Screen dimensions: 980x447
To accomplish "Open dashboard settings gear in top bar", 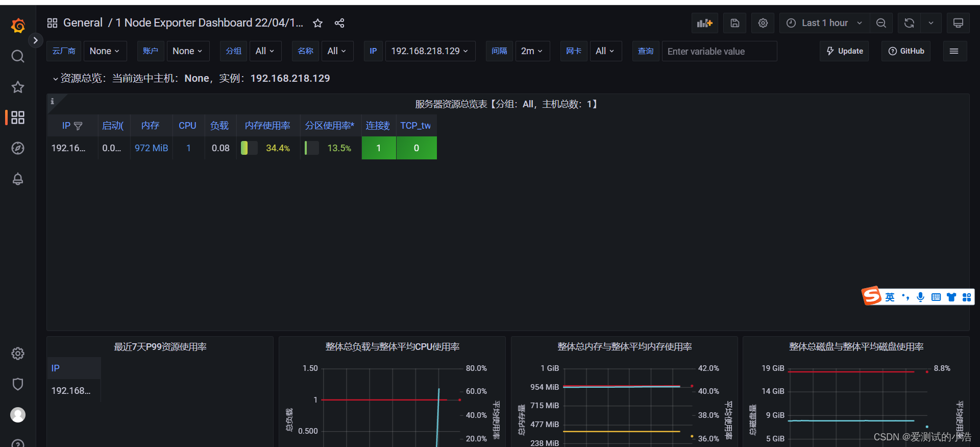I will coord(763,23).
